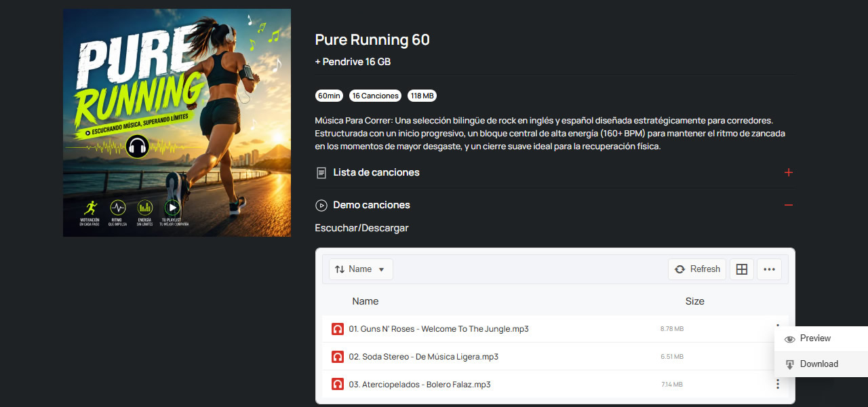Click the 7.14 MB size value
Viewport: 868px width, 407px height.
[672, 385]
